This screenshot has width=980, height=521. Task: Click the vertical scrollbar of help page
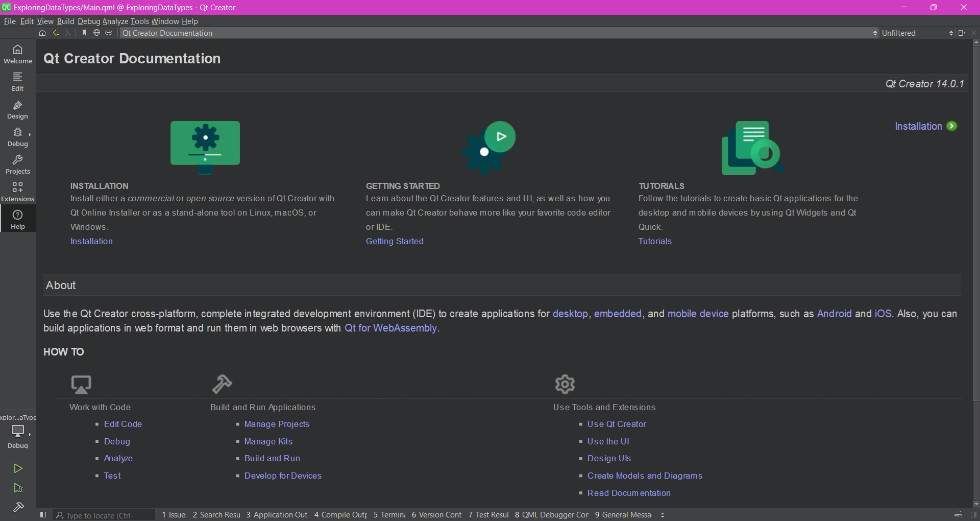[976, 222]
